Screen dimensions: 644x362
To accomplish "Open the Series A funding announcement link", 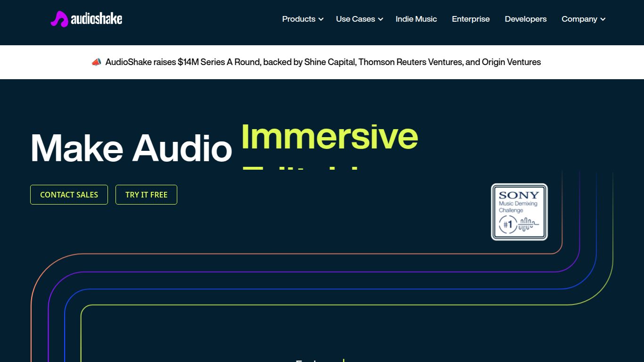I will [x=323, y=62].
